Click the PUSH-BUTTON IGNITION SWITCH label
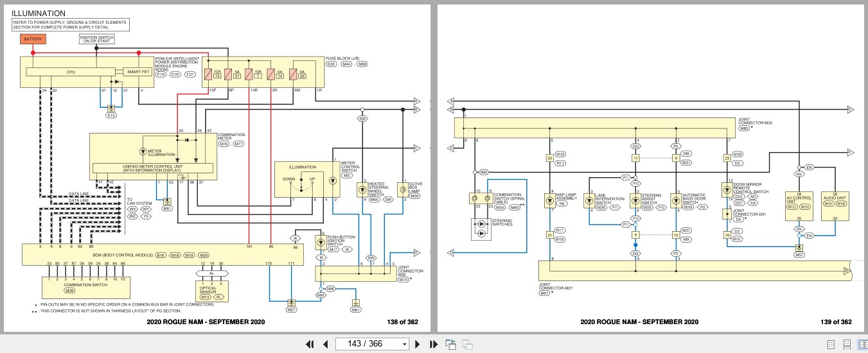This screenshot has width=868, height=353. click(342, 241)
